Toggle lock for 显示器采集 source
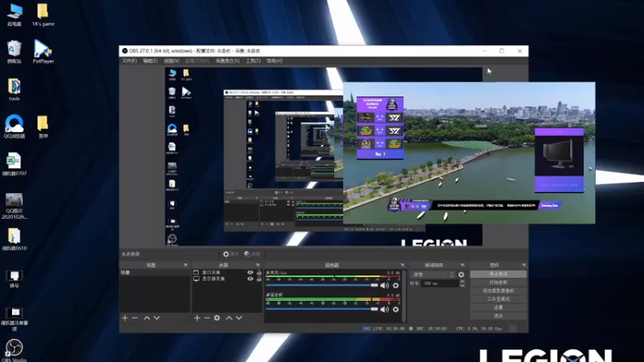Screen dimensions: 644x362 [x=259, y=278]
